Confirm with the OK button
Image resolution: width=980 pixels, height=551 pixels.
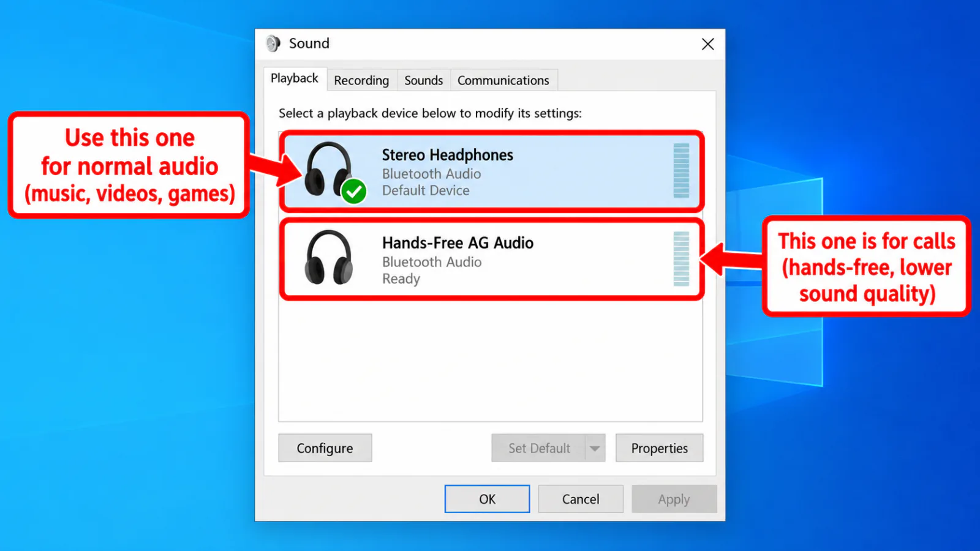(x=487, y=499)
